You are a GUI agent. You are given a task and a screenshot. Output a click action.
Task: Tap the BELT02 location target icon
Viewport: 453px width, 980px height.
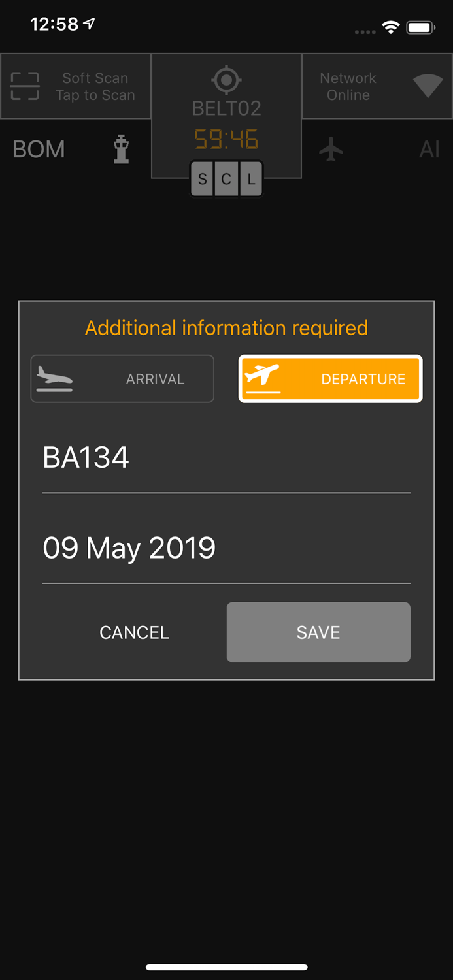pyautogui.click(x=226, y=80)
